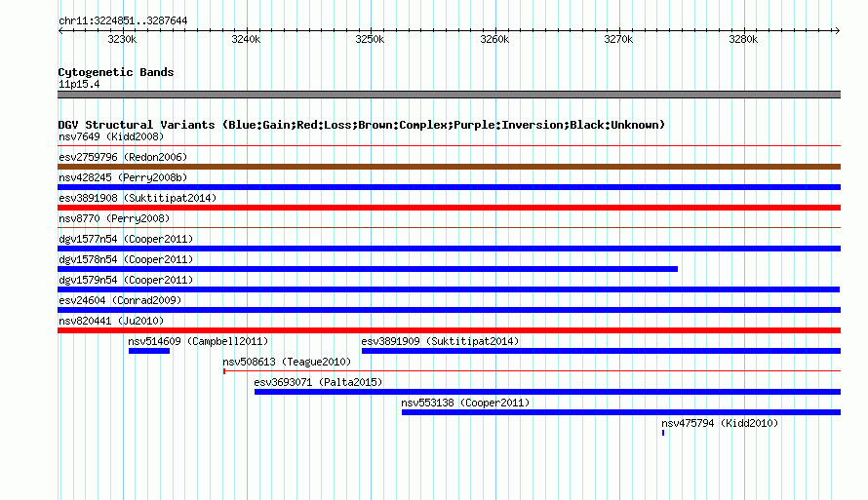Click the red esv3891908 loss bar
868x500 pixels.
(449, 208)
